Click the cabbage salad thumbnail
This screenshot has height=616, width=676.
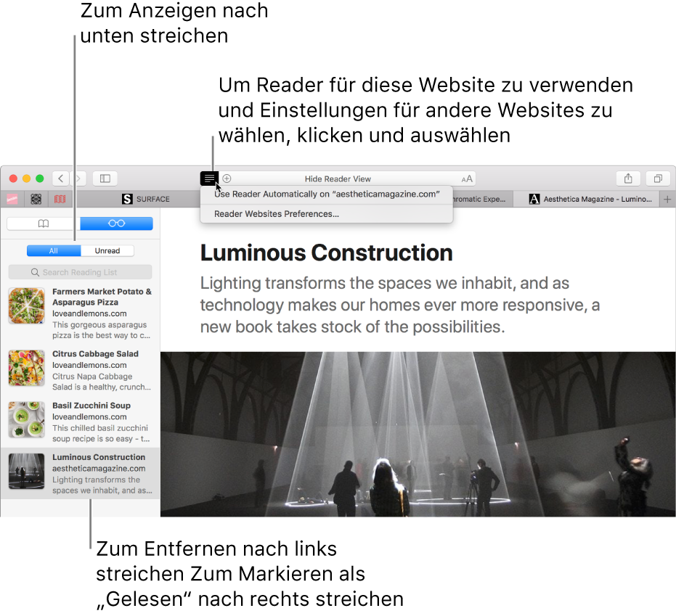coord(27,368)
